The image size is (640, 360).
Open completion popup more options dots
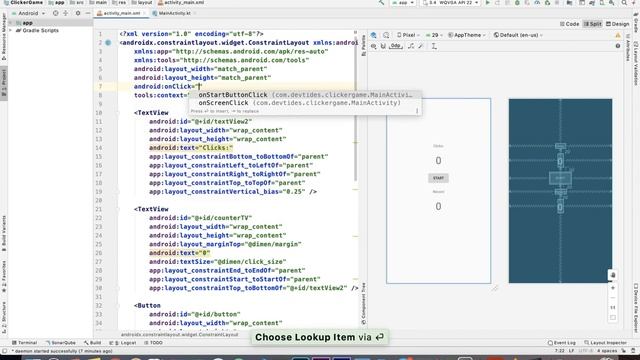click(x=417, y=111)
